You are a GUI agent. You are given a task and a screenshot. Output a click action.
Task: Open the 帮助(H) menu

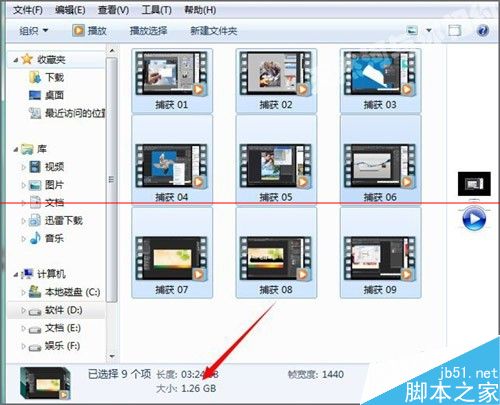pyautogui.click(x=200, y=10)
